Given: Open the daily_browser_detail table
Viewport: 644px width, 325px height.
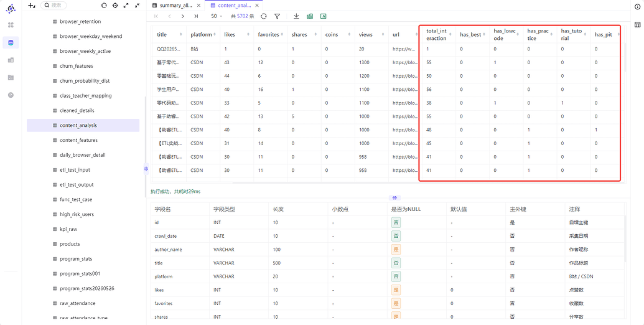Looking at the screenshot, I should pyautogui.click(x=83, y=155).
